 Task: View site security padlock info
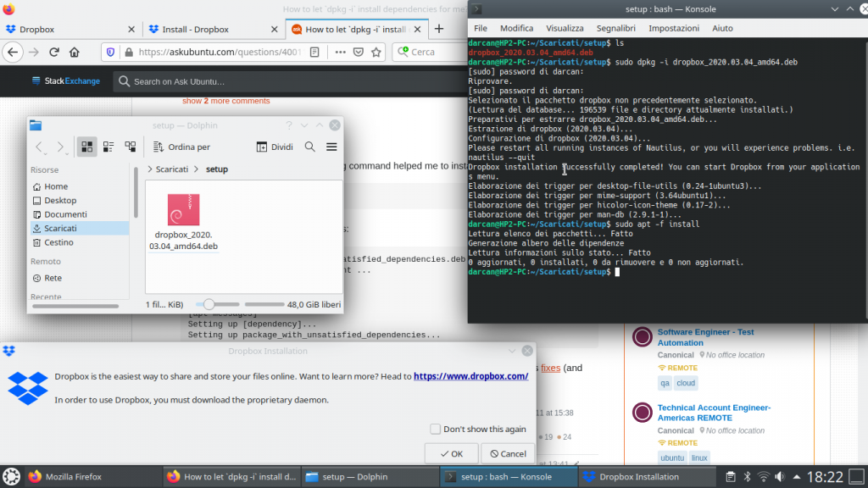point(129,52)
